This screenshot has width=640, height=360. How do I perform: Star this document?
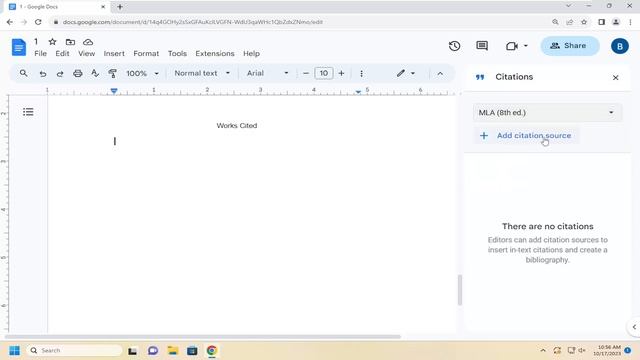pyautogui.click(x=52, y=42)
